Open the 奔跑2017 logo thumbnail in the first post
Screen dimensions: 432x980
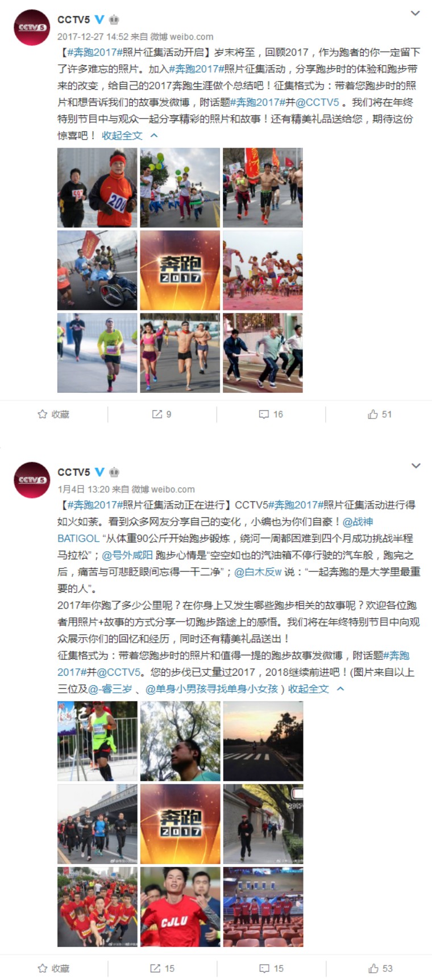[180, 270]
